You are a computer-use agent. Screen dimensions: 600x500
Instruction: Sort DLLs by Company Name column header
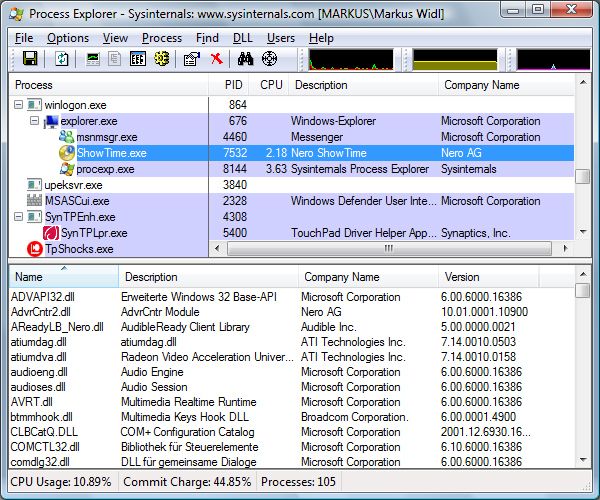pyautogui.click(x=368, y=277)
